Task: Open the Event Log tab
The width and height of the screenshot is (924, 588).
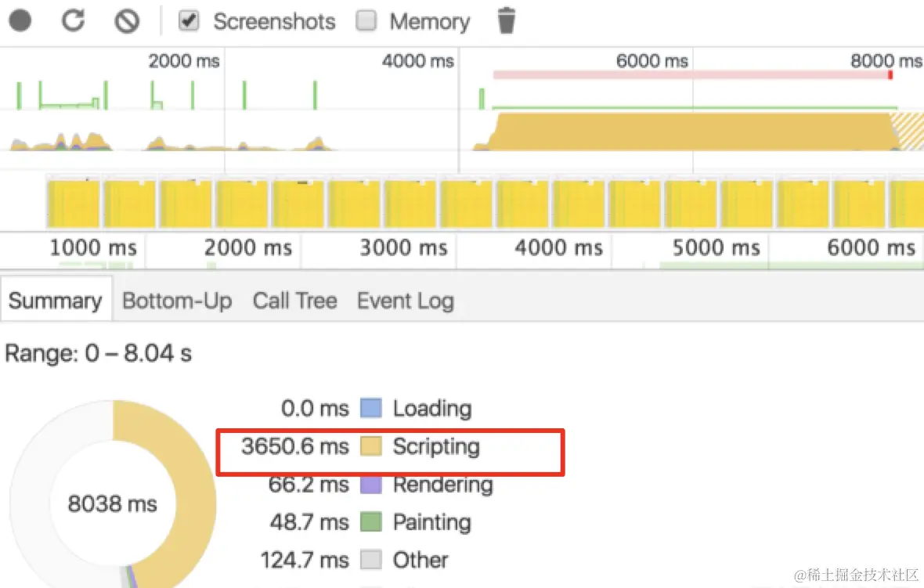Action: (x=406, y=301)
